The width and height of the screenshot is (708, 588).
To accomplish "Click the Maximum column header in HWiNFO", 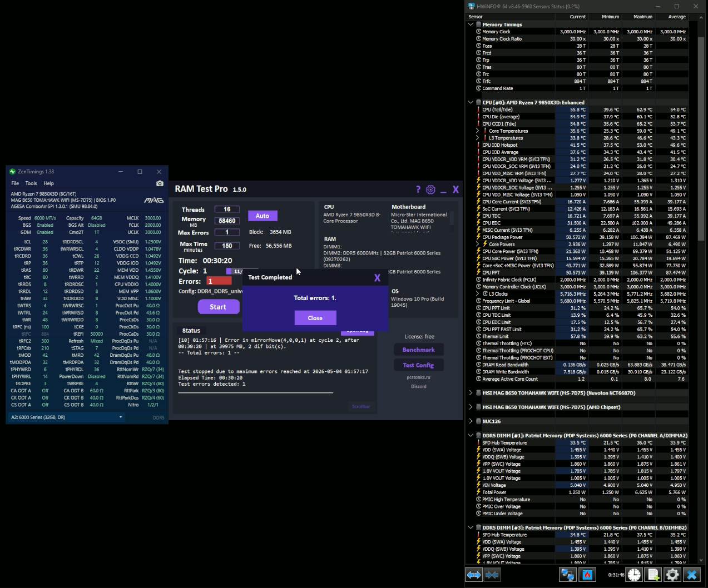I will pos(638,17).
